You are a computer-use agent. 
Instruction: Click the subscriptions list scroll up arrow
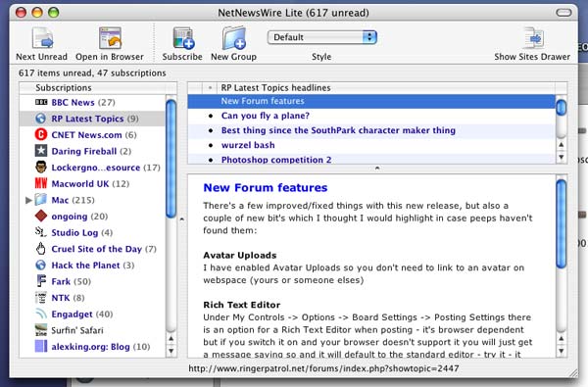coord(171,339)
